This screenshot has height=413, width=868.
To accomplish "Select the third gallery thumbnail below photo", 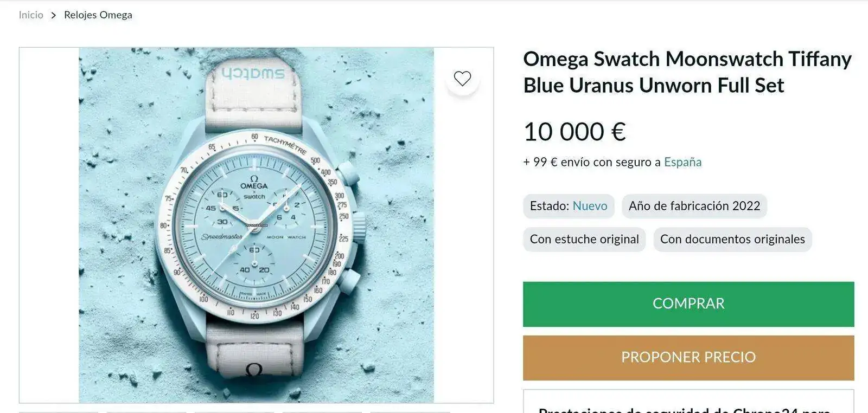I will click(x=234, y=412).
